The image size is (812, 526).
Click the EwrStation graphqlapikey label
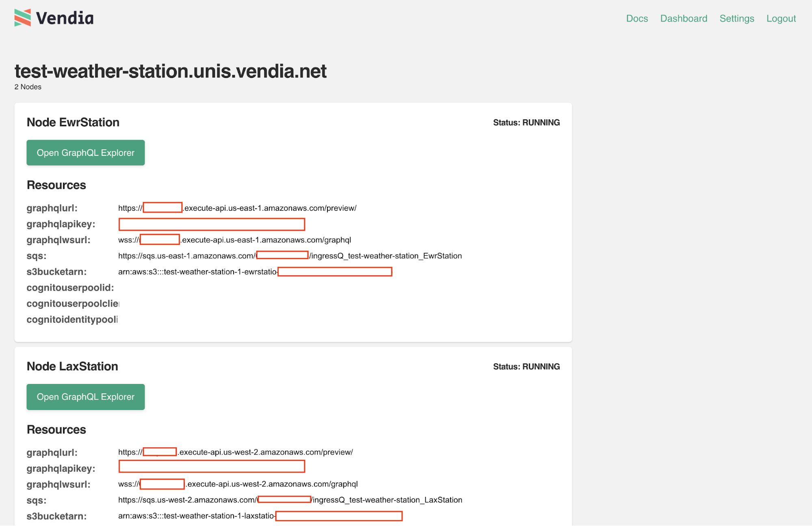pos(61,224)
